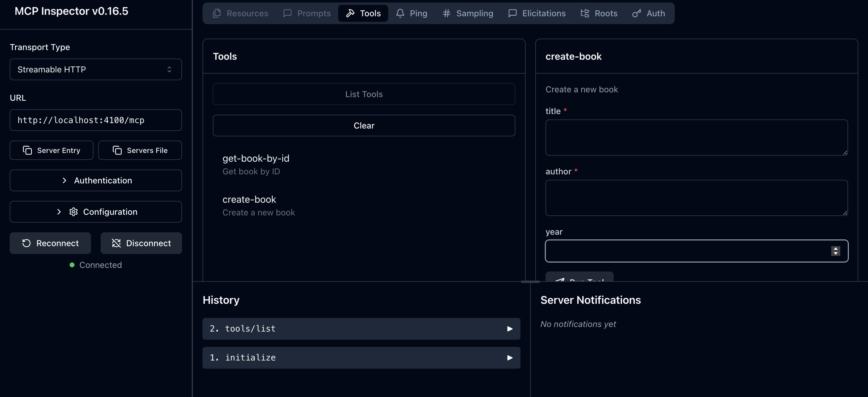The height and width of the screenshot is (397, 868).
Task: Click the Resources files icon
Action: (217, 13)
